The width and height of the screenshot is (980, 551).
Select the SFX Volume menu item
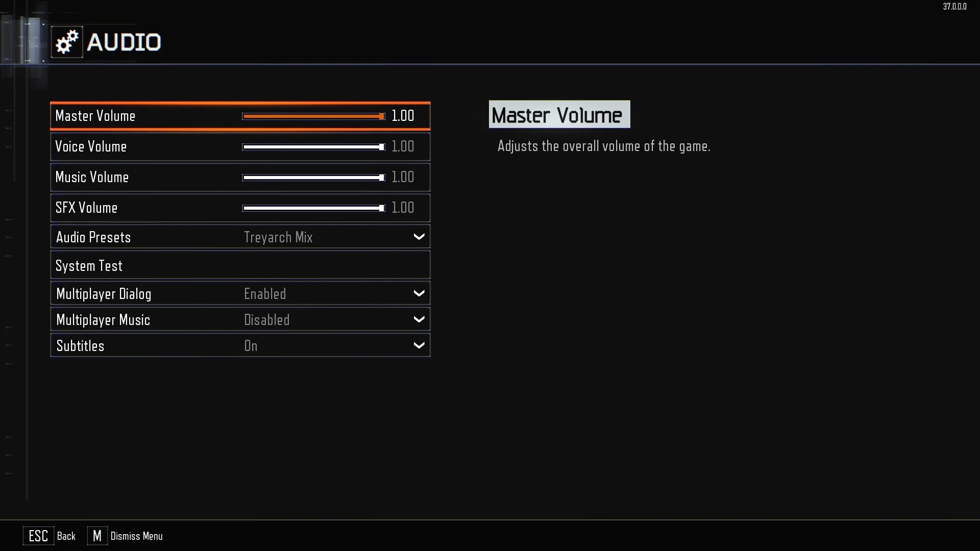(x=240, y=207)
